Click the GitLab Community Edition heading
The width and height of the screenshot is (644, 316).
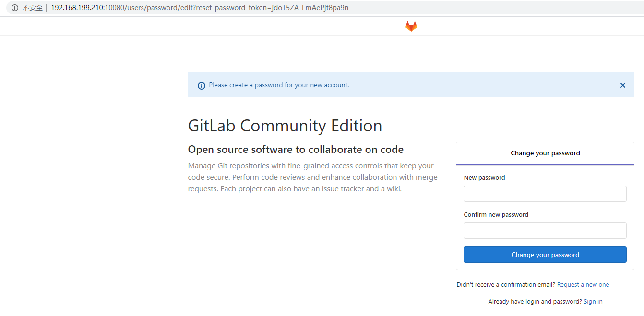(285, 126)
